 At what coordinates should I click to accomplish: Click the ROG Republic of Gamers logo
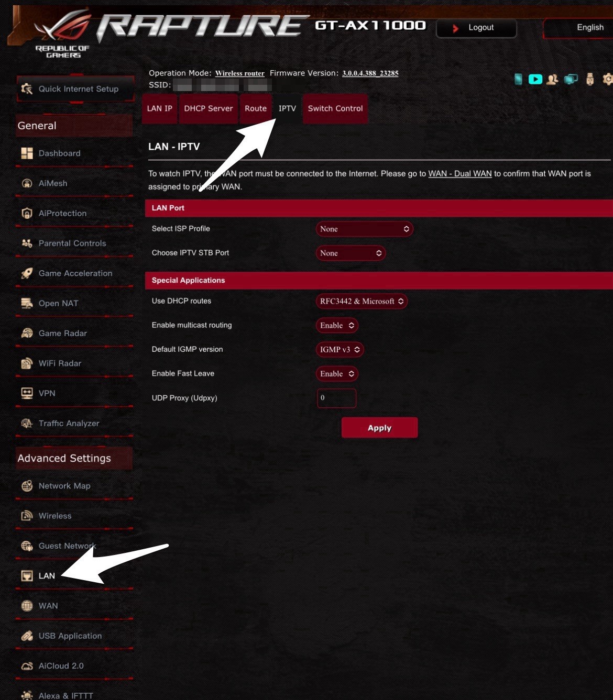(62, 35)
